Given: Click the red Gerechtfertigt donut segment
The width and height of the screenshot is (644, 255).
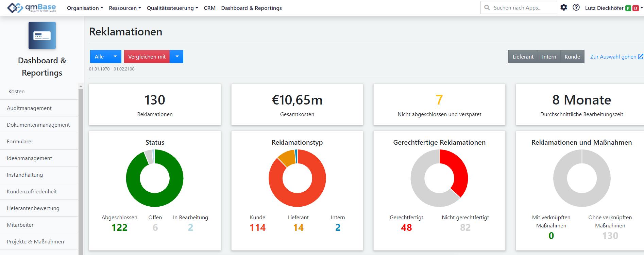Looking at the screenshot, I should [x=458, y=169].
